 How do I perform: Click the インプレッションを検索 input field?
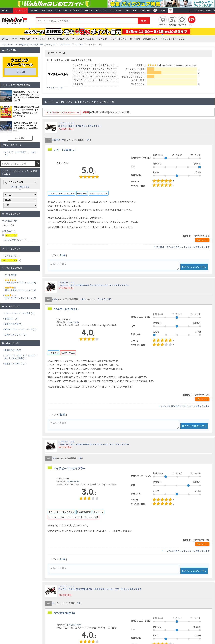coord(18,164)
